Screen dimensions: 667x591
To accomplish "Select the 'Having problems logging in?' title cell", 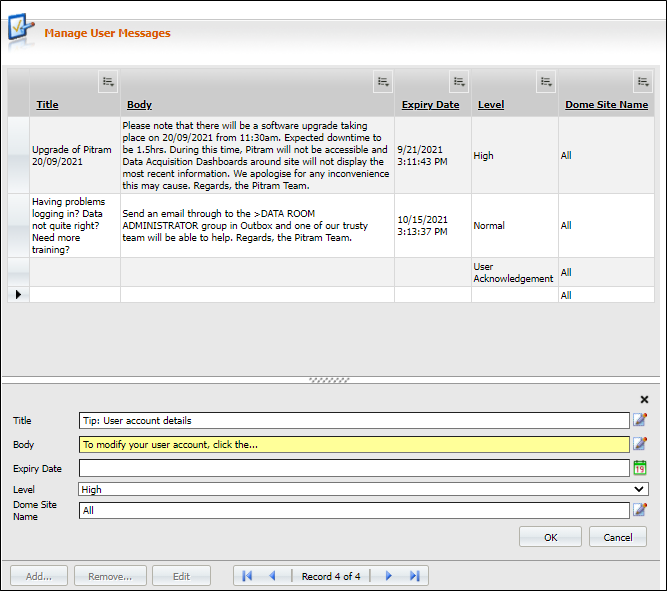I will point(75,226).
